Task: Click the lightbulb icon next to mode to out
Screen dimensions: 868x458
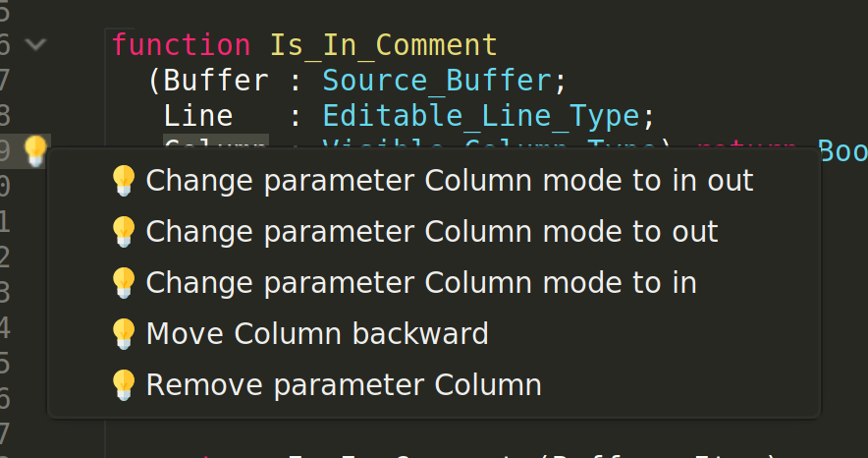Action: (x=124, y=232)
